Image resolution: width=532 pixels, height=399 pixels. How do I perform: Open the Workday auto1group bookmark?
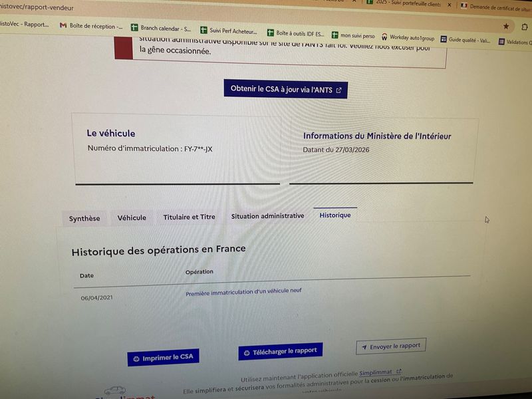click(x=408, y=37)
